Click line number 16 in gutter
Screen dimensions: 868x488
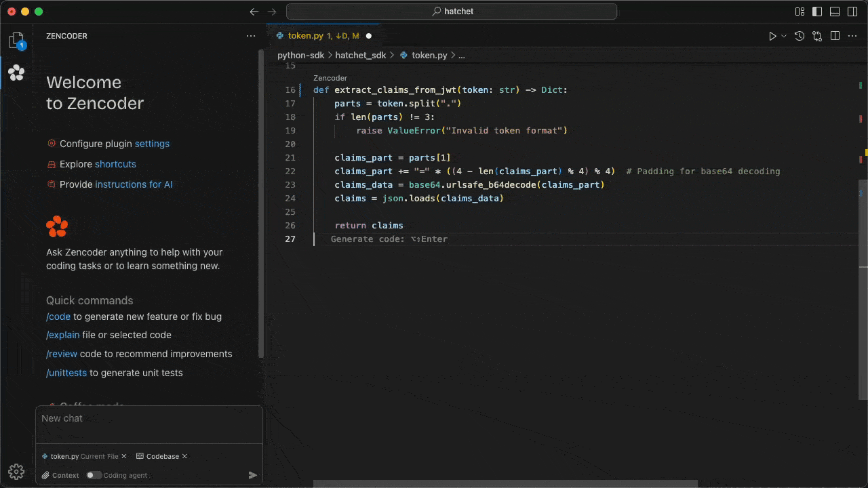pos(290,90)
